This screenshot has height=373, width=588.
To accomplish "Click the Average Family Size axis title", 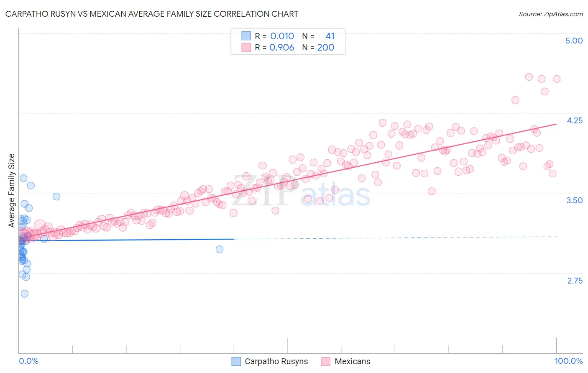I will click(x=12, y=191).
